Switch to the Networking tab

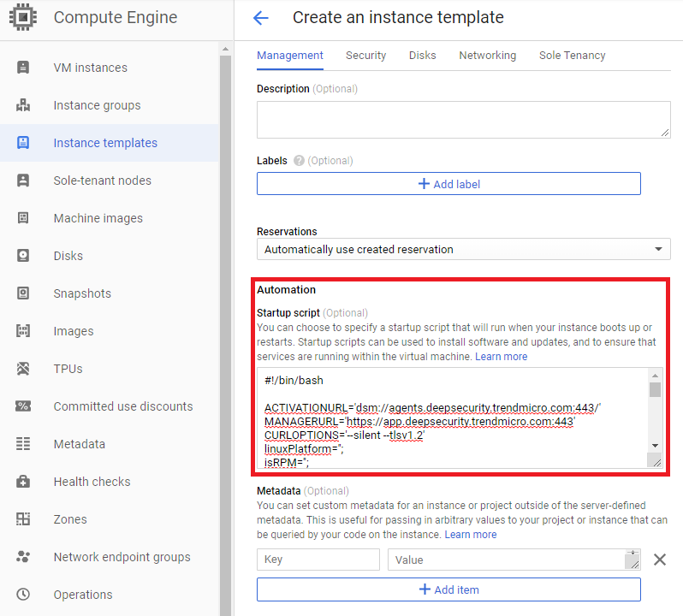[487, 56]
